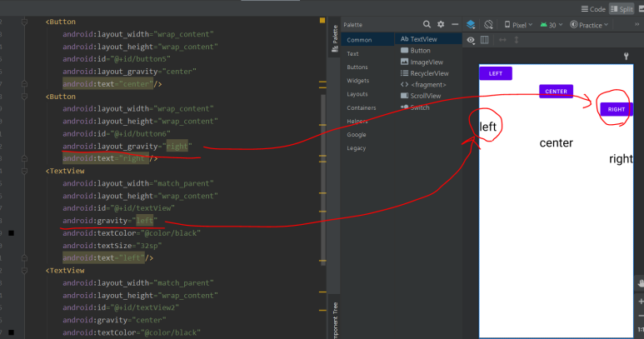Select the "left" TextView in the preview
This screenshot has height=339, width=644.
point(488,127)
